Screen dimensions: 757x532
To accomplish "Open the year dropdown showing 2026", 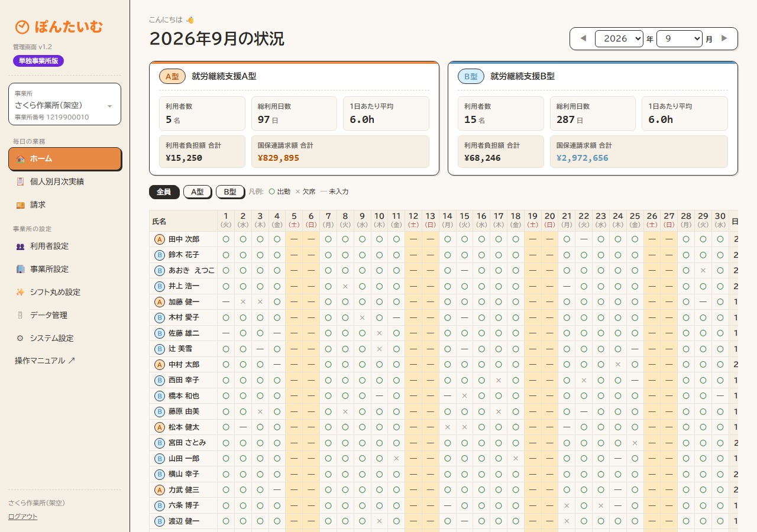I will point(619,38).
